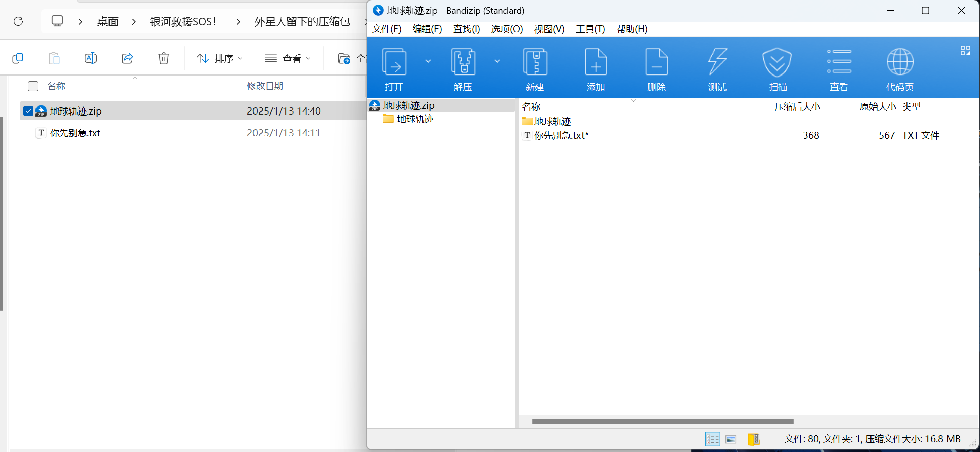Viewport: 980px width, 452px height.
Task: Click the Share icon in Explorer toolbar
Action: click(x=127, y=58)
